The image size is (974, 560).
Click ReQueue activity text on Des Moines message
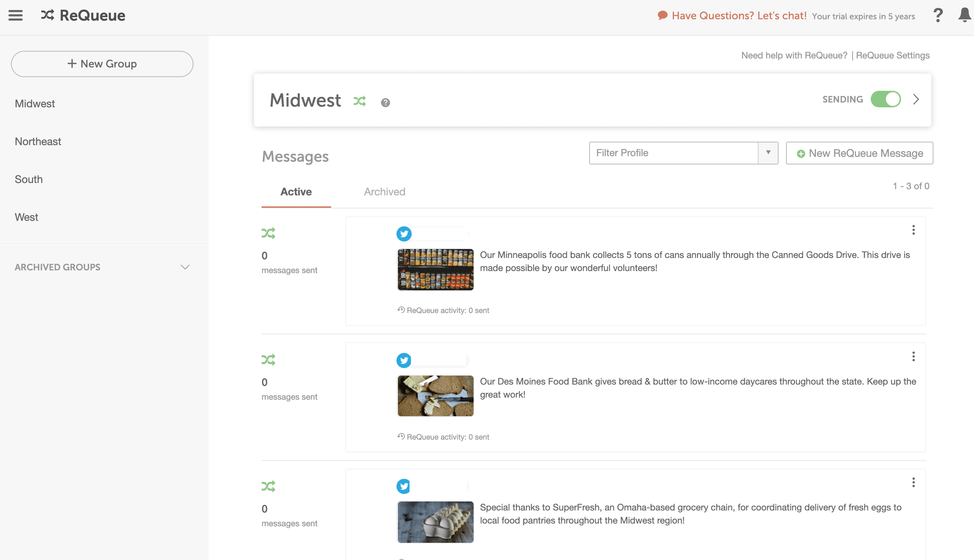point(448,437)
